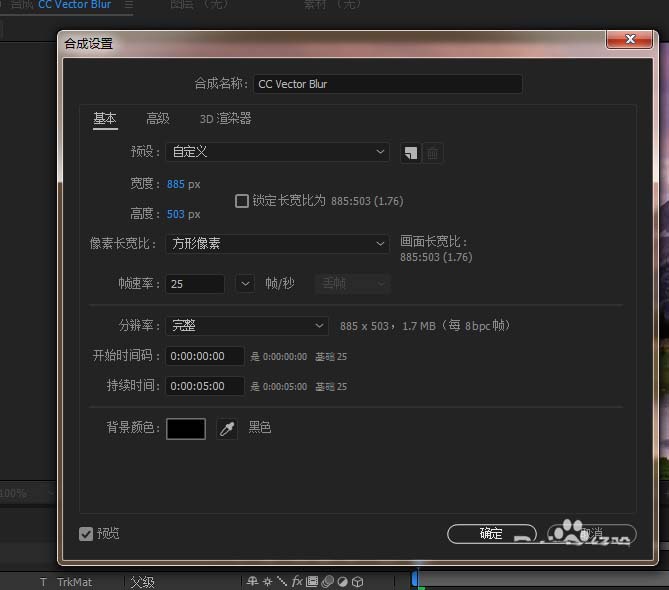The height and width of the screenshot is (590, 669).
Task: Toggle the lock aspect ratio checkbox
Action: 242,201
